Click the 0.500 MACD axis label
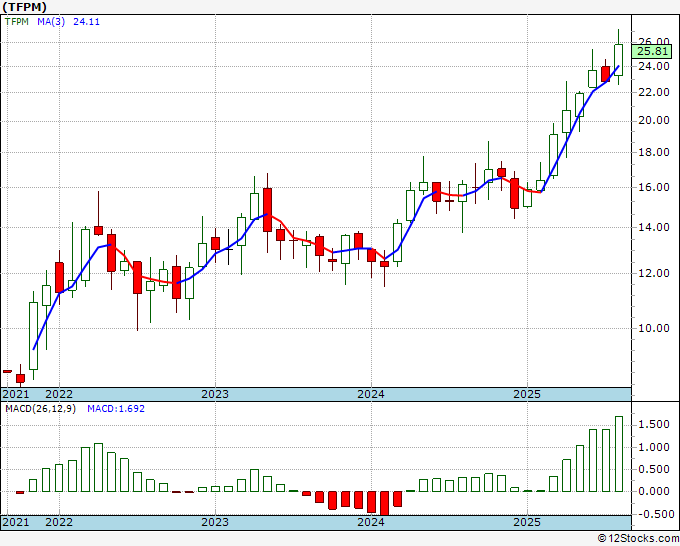Image resolution: width=680 pixels, height=546 pixels. (656, 469)
